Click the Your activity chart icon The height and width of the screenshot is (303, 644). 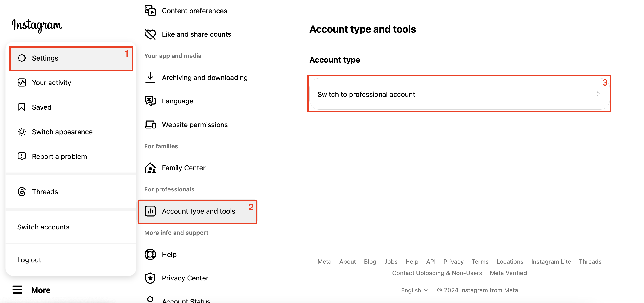22,83
